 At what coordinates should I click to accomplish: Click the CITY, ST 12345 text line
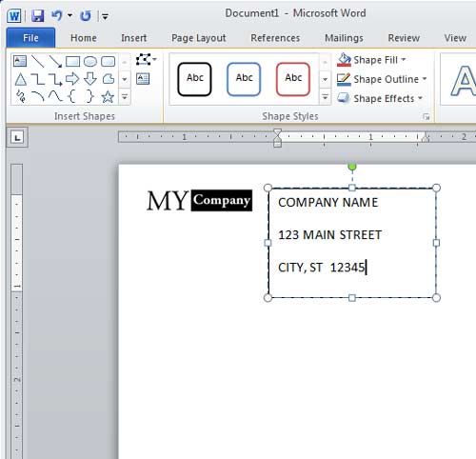[x=322, y=268]
